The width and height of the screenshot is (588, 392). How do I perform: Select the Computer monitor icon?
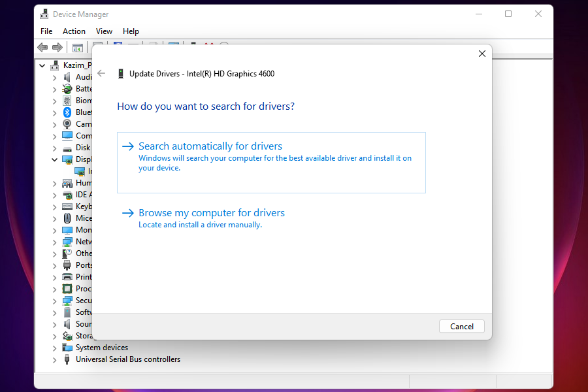tap(67, 136)
